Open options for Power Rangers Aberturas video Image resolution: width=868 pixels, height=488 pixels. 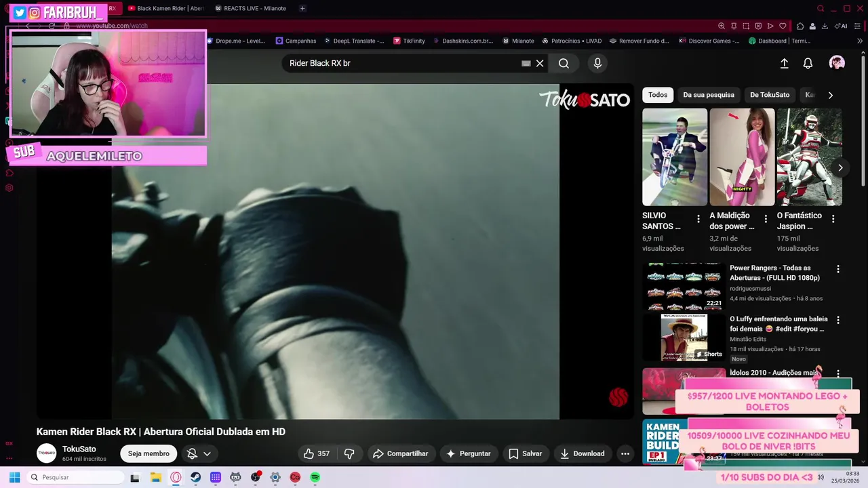pyautogui.click(x=838, y=269)
